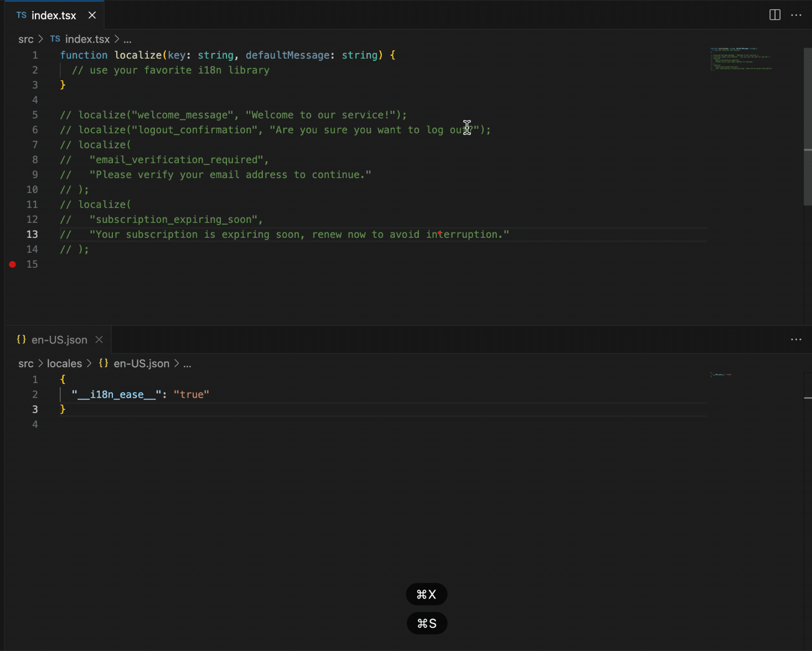This screenshot has width=812, height=651.
Task: Expand the en-US.json breadcrumb ellipsis
Action: click(x=187, y=363)
